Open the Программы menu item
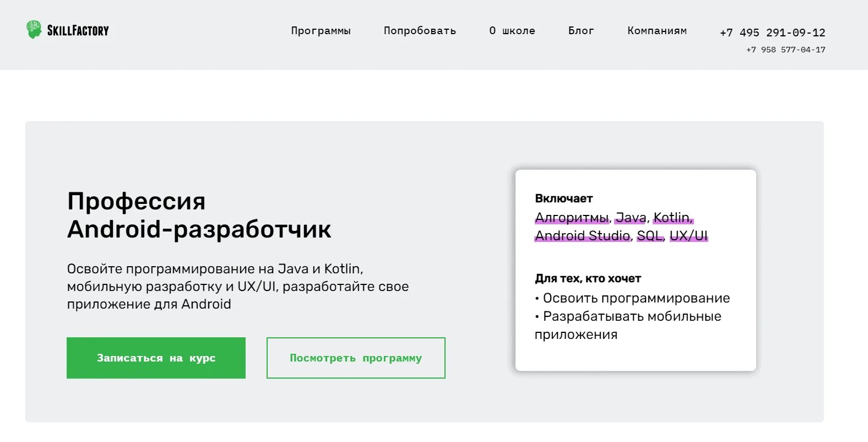This screenshot has width=868, height=442. [x=321, y=31]
